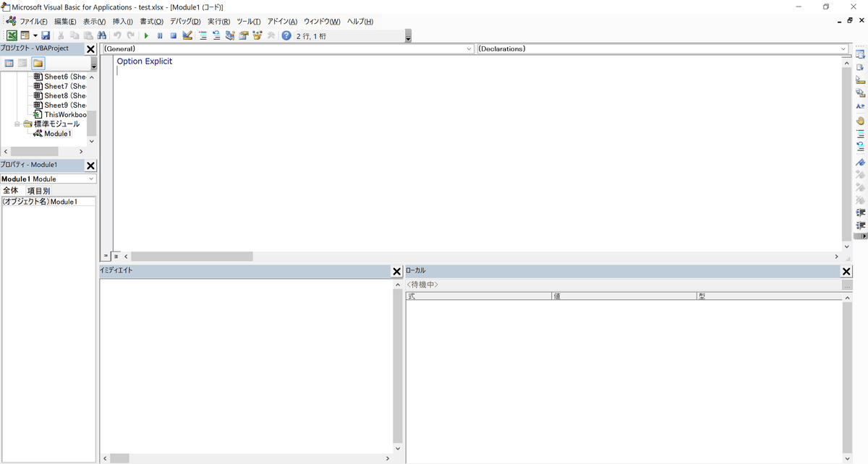Click the Insert UserForm toolbar icon
Image resolution: width=868 pixels, height=464 pixels.
click(x=25, y=35)
